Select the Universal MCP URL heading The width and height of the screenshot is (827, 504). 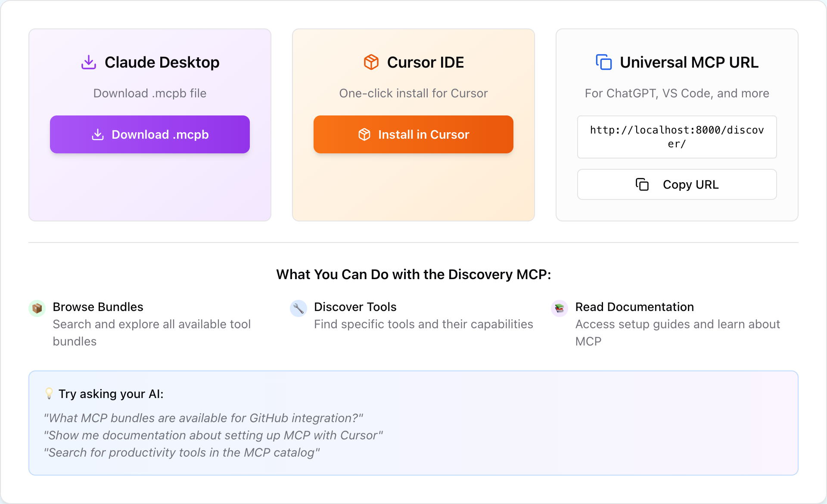(x=689, y=62)
